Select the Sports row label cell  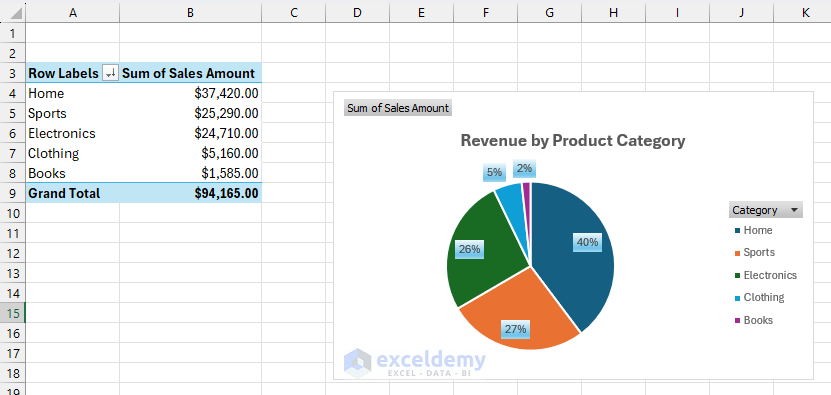pos(73,113)
